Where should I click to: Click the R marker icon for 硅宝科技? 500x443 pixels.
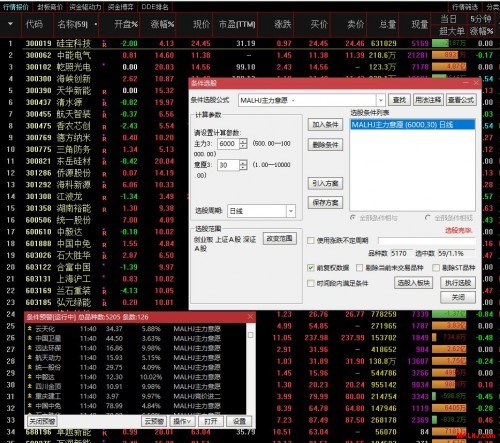(x=104, y=44)
